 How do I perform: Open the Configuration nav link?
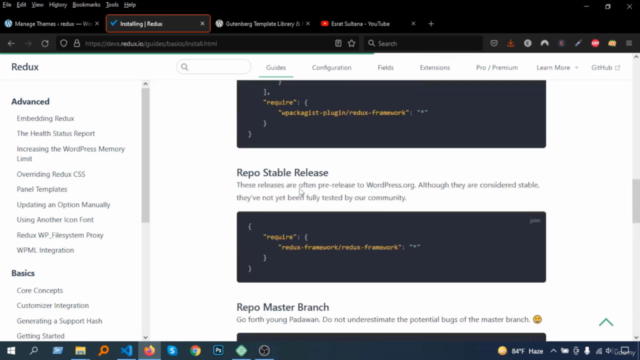point(331,68)
